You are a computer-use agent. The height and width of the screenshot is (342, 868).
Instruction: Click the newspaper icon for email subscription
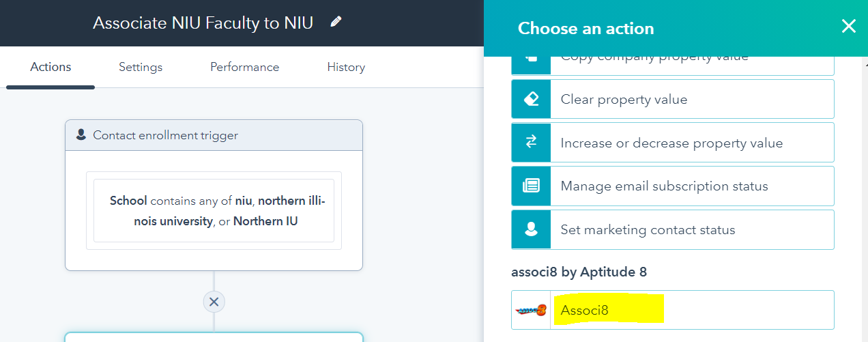pos(531,186)
